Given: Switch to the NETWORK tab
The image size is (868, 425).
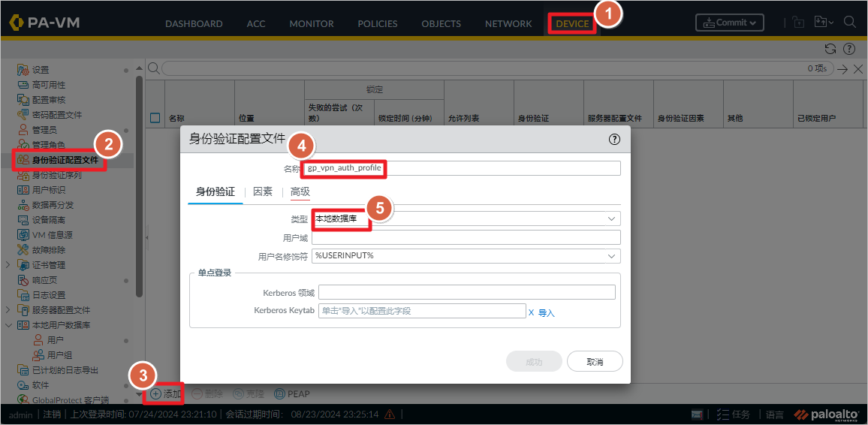Looking at the screenshot, I should click(508, 24).
